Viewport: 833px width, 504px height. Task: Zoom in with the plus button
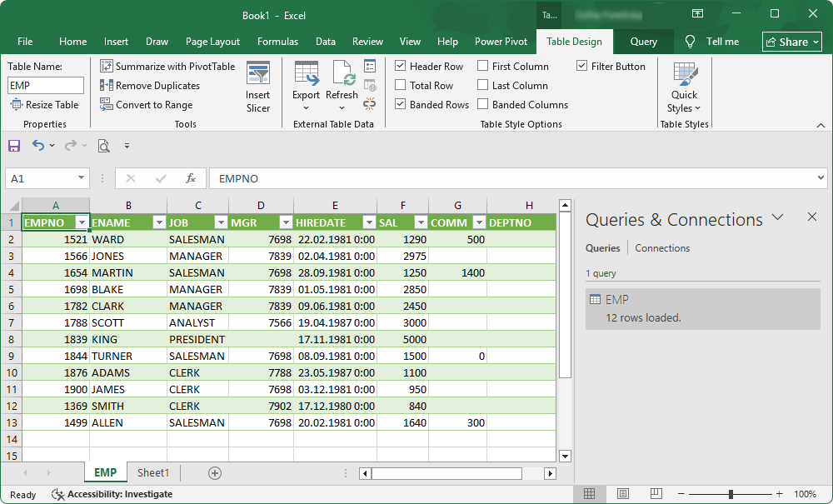coord(779,494)
